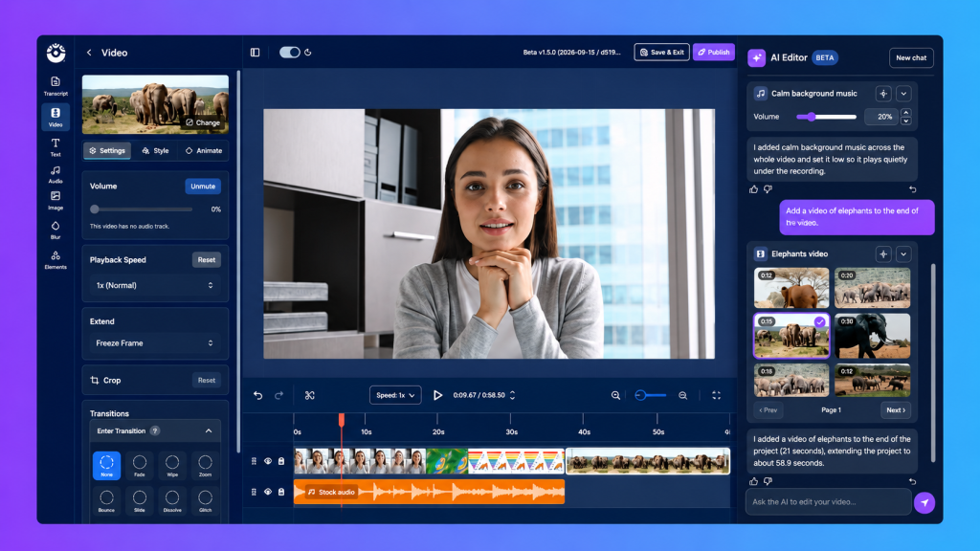Select Fade enter transition

[140, 466]
